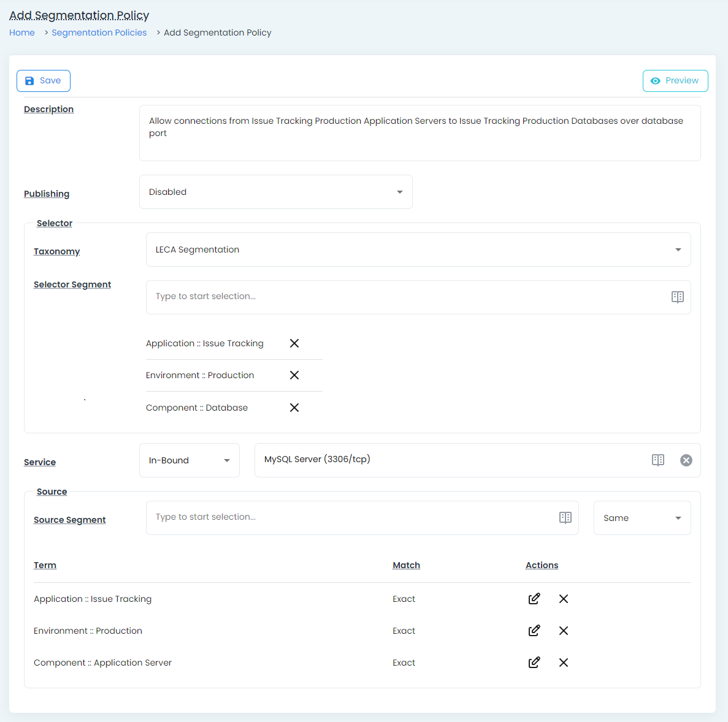The image size is (728, 722).
Task: Clear the MySQL Server service field
Action: point(686,460)
